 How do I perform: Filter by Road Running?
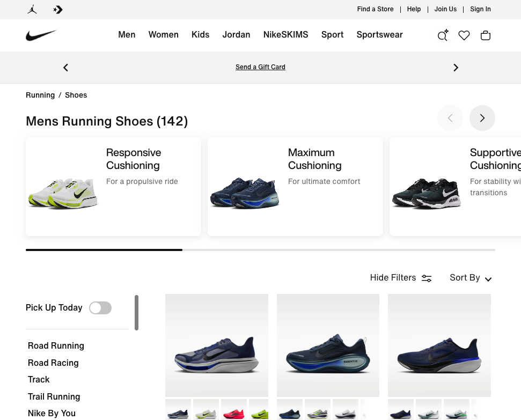coord(56,346)
